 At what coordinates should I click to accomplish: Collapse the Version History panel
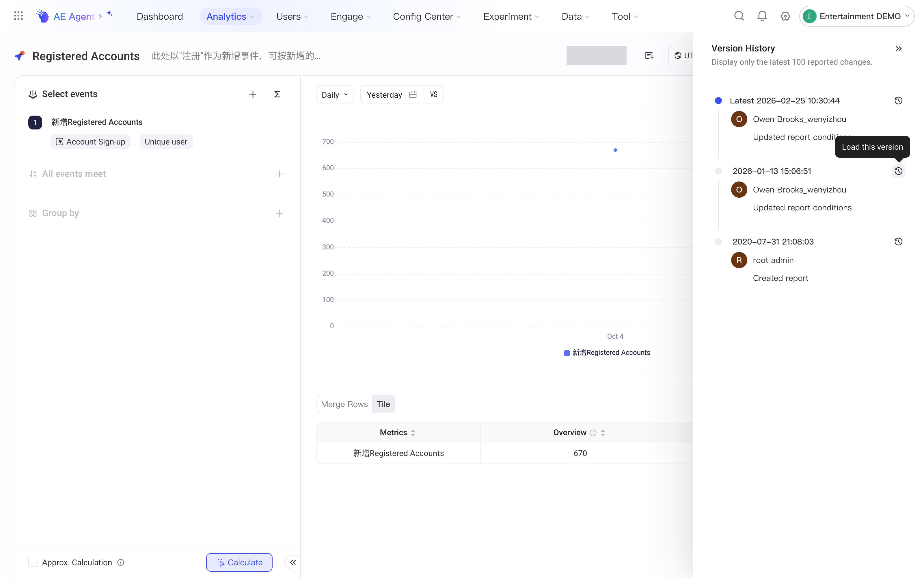point(898,49)
